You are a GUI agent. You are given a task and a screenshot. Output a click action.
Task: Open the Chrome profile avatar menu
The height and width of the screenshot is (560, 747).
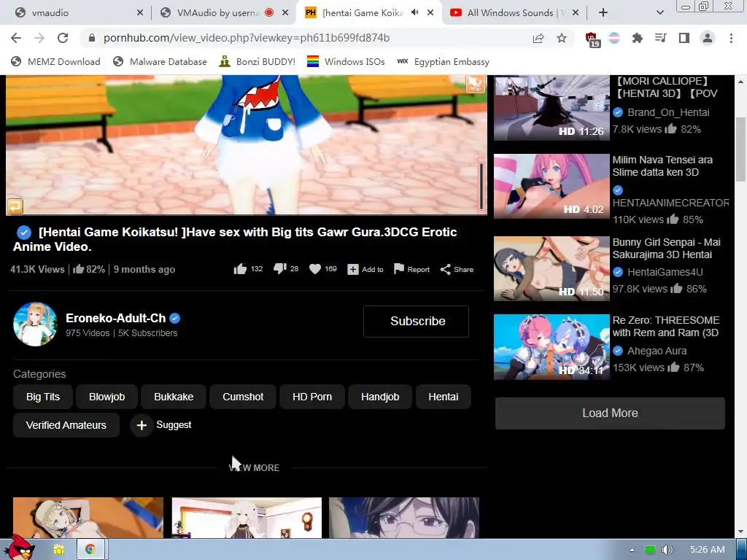(708, 38)
